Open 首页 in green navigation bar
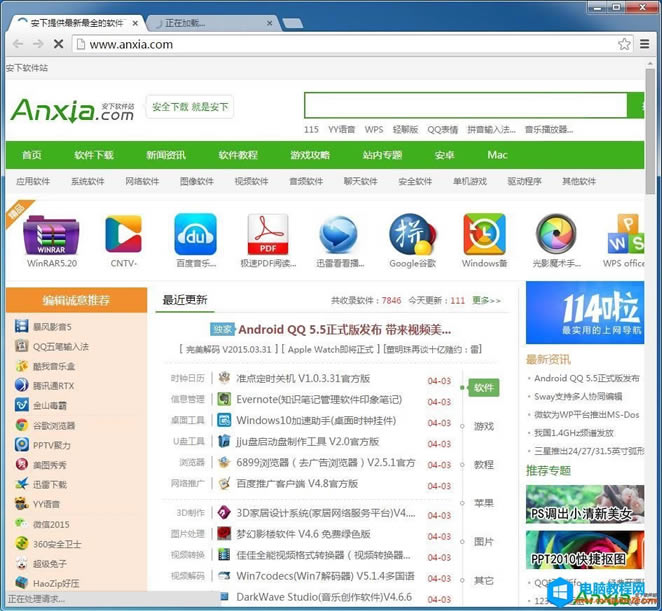Viewport: 662px width, 611px height. click(x=32, y=155)
